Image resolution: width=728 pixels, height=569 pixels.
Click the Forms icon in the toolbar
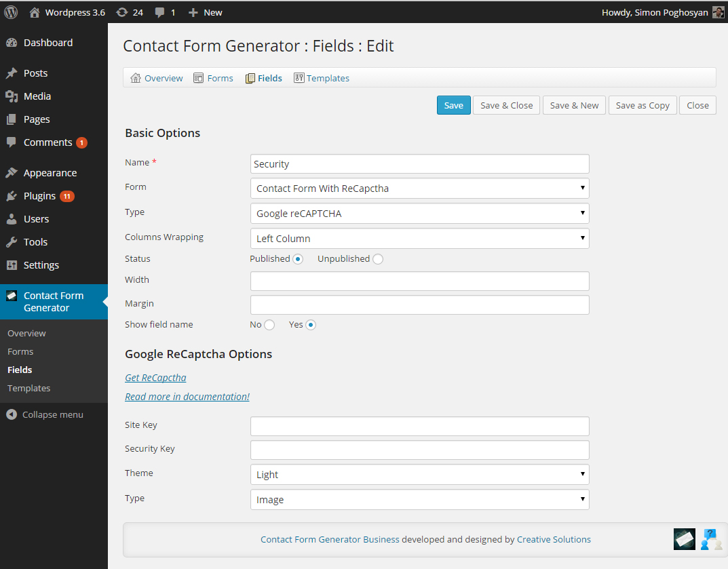pos(198,78)
